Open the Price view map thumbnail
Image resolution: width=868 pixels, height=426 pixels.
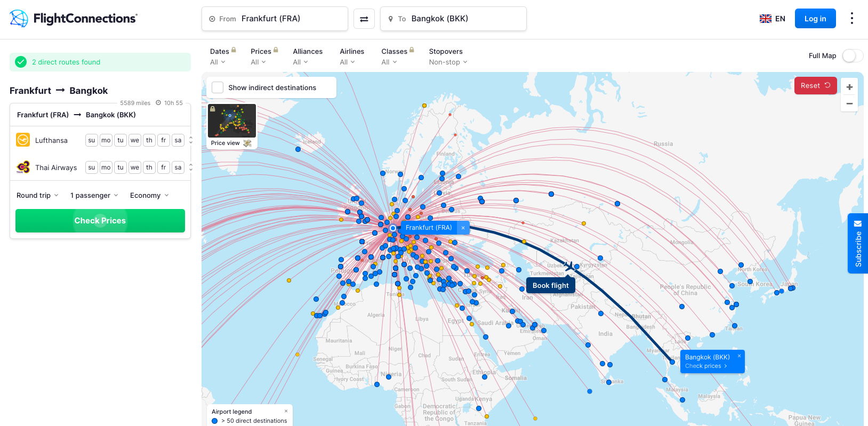coord(232,126)
